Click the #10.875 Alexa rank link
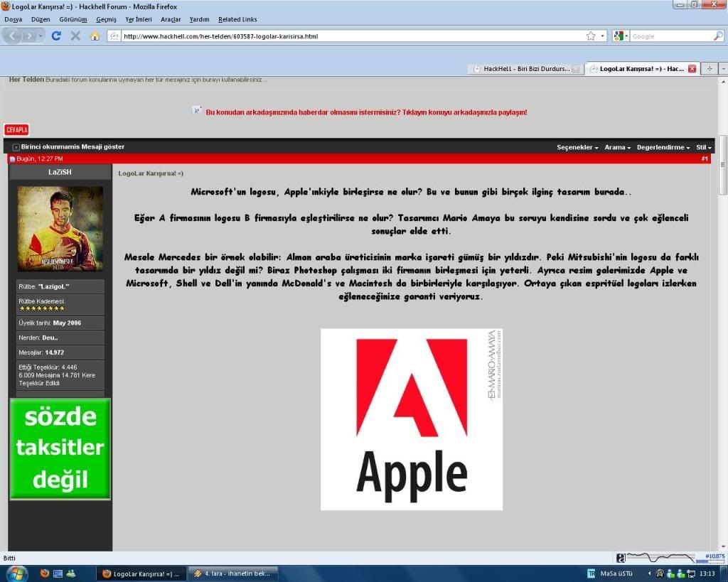The image size is (728, 582). 714,556
